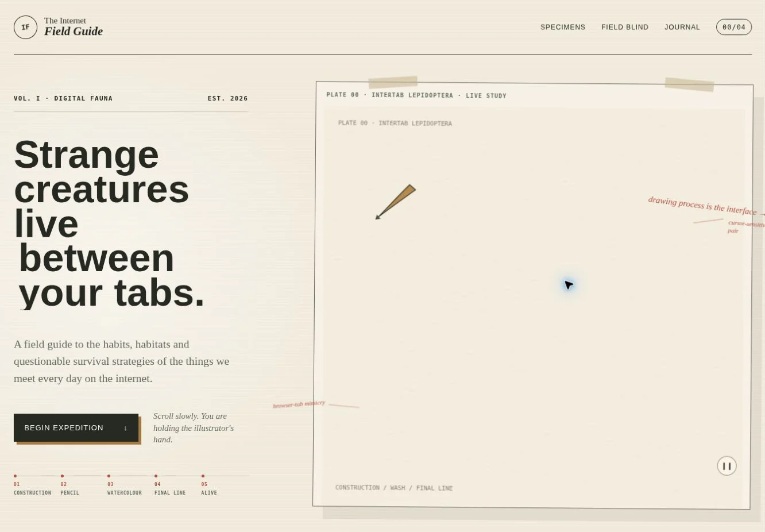Pause the live study animation
Screen dimensions: 765x532
coord(727,466)
